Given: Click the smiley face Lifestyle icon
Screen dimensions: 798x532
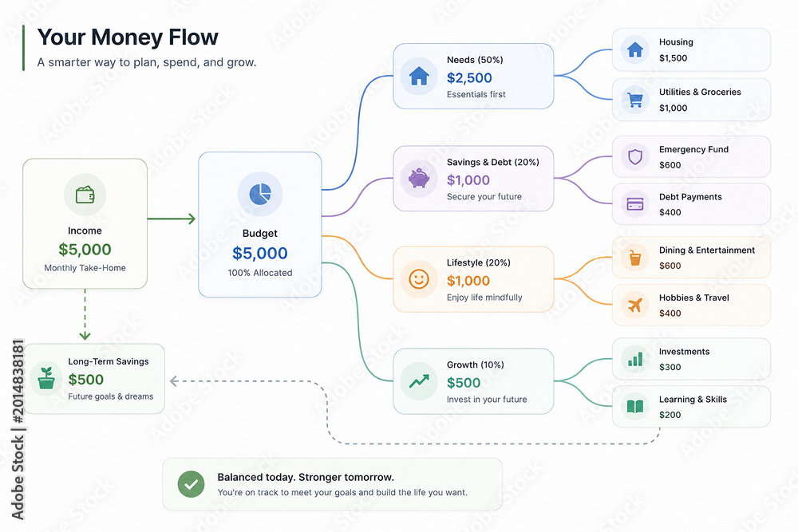Looking at the screenshot, I should (419, 279).
